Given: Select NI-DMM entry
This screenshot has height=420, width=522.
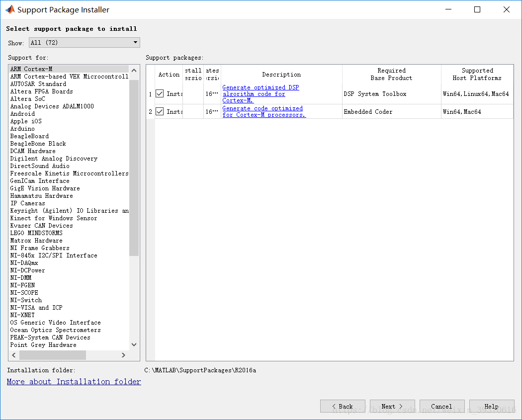Looking at the screenshot, I should 69,277.
